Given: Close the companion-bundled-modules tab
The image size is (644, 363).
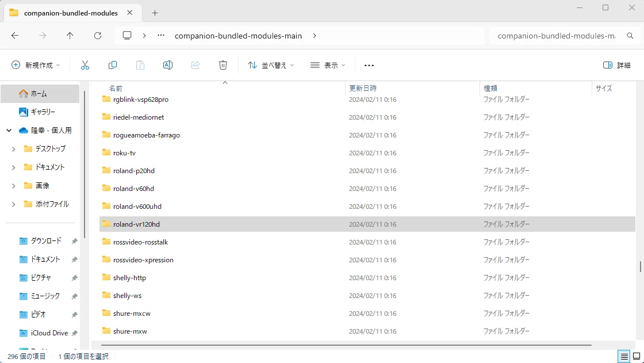Looking at the screenshot, I should 129,13.
